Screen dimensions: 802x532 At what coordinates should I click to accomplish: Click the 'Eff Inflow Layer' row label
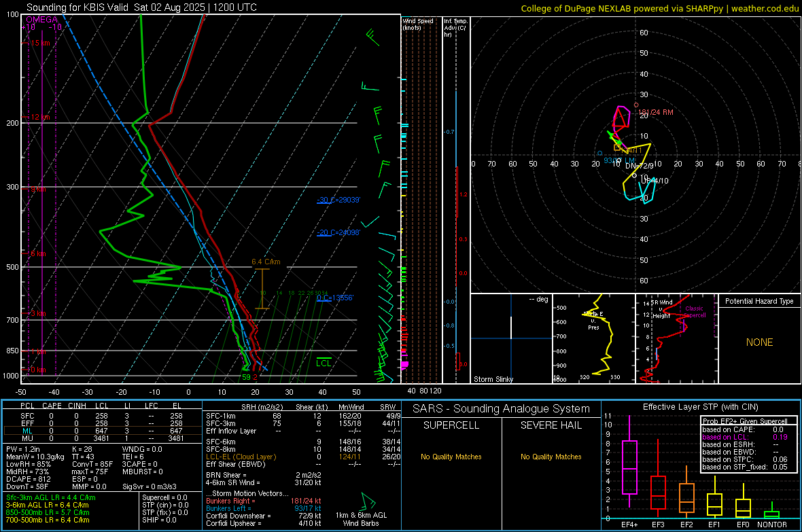pos(230,431)
